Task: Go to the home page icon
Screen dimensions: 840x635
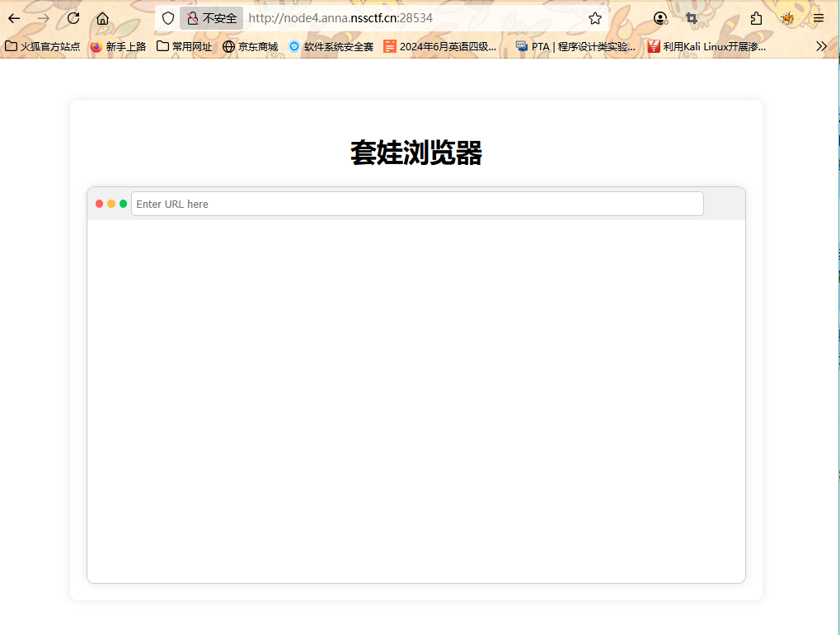Action: click(102, 18)
